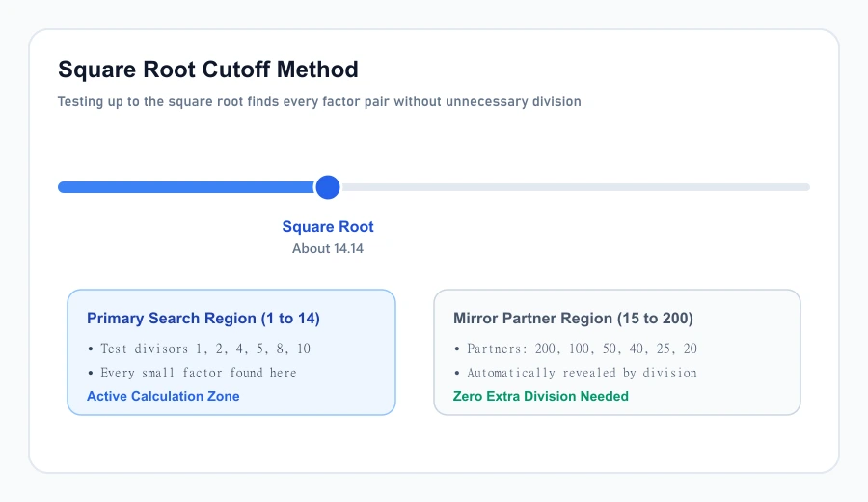Click Primary Search Region (1 to 14) title
868x502 pixels.
tap(203, 318)
